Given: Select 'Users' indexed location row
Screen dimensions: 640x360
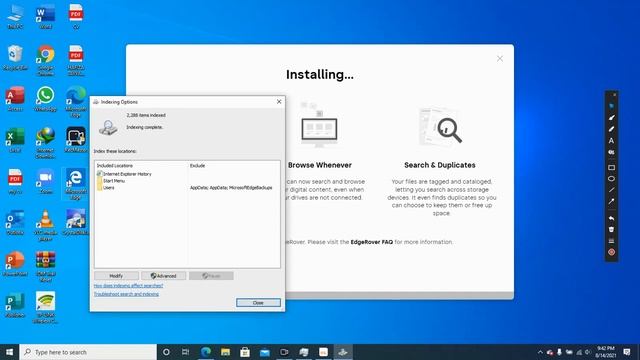Looking at the screenshot, I should point(106,188).
